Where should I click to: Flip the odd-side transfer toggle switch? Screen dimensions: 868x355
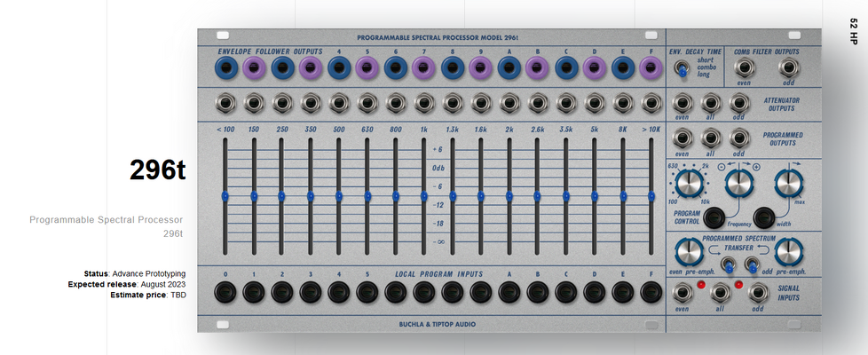pyautogui.click(x=751, y=265)
